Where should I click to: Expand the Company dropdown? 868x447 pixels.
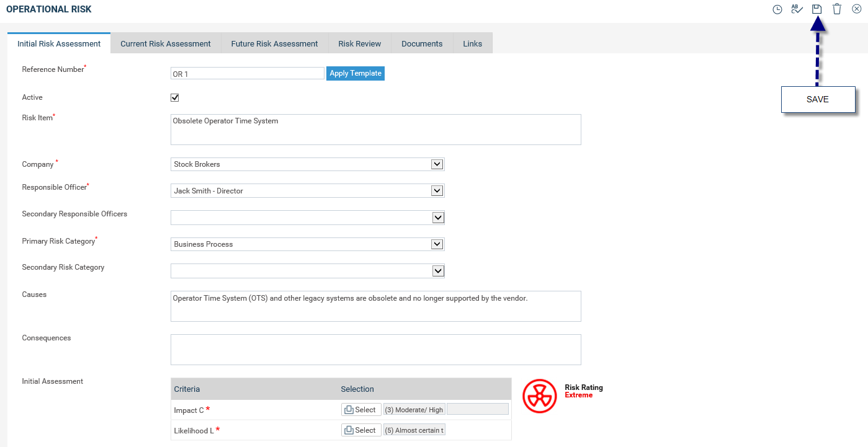tap(437, 164)
